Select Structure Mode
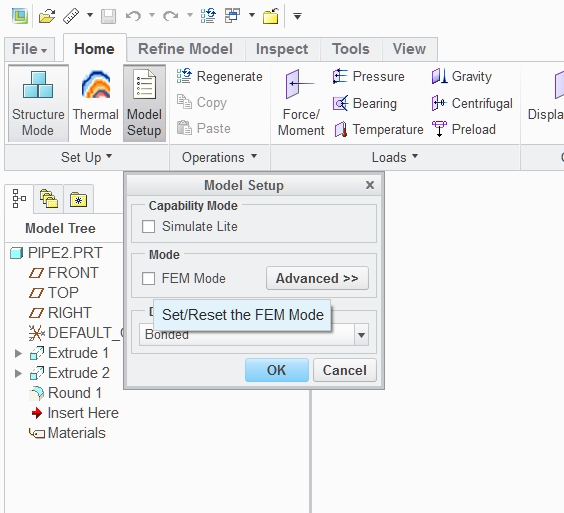564x513 pixels. coord(38,104)
